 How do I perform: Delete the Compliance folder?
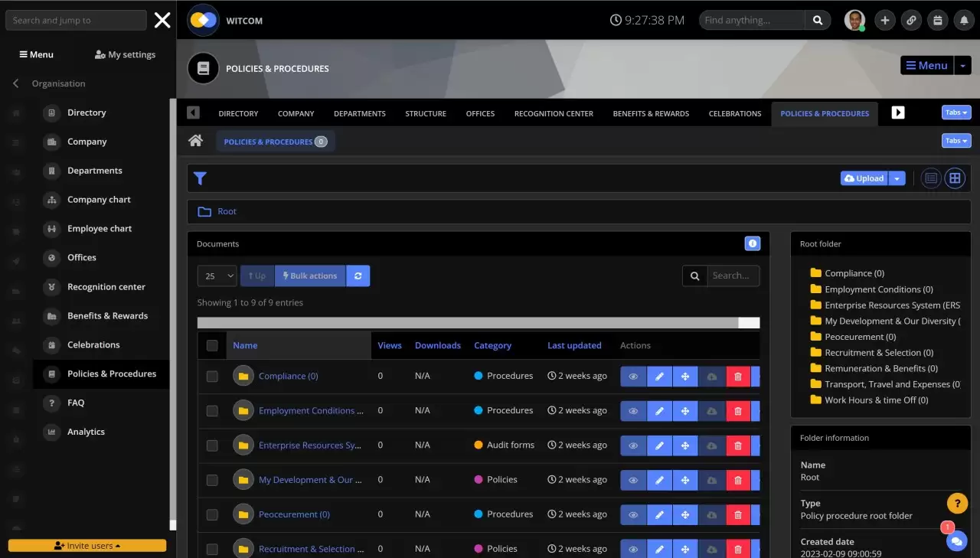(x=738, y=377)
